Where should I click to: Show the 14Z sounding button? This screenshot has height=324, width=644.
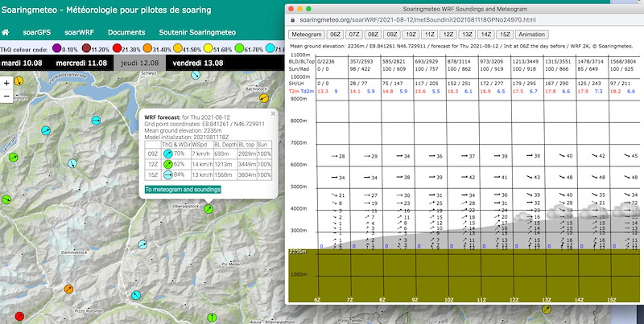tap(485, 35)
